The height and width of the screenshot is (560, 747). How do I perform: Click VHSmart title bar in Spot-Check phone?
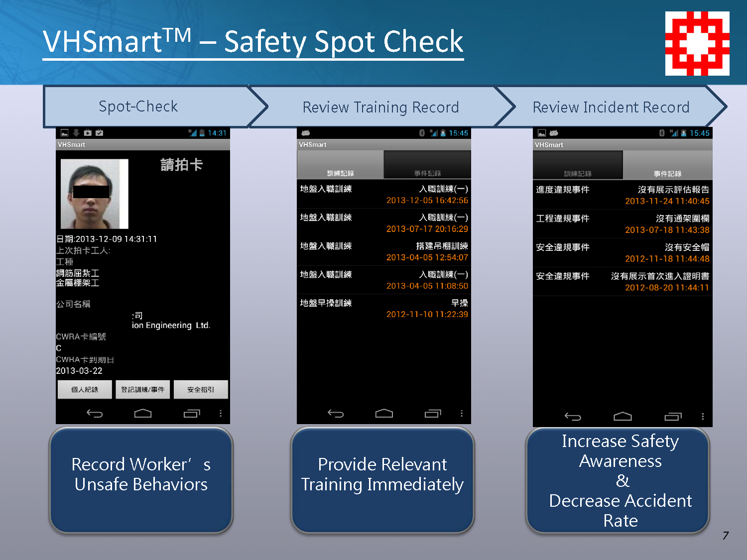coord(143,144)
